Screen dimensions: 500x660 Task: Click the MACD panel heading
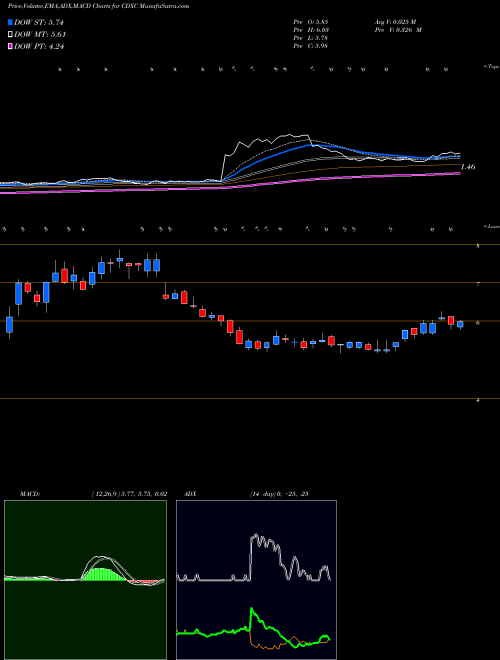click(29, 494)
